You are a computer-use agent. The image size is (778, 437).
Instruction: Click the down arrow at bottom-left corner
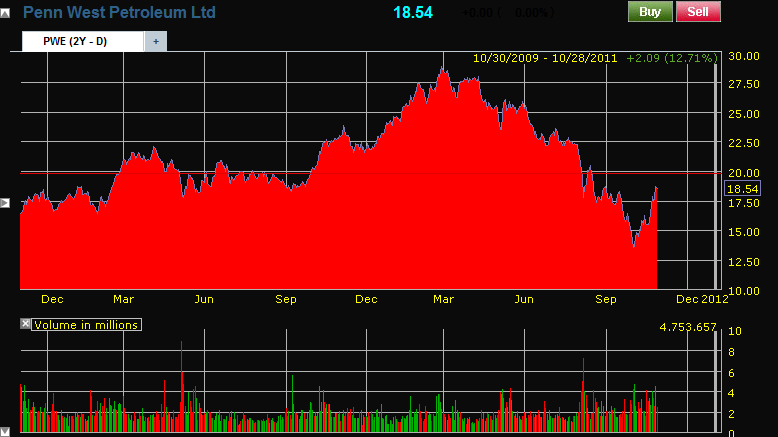click(x=5, y=432)
